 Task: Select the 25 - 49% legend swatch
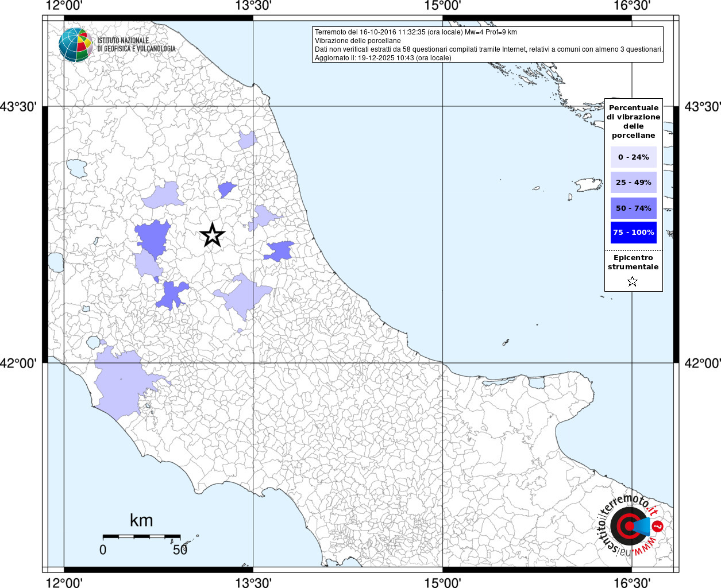pos(633,183)
